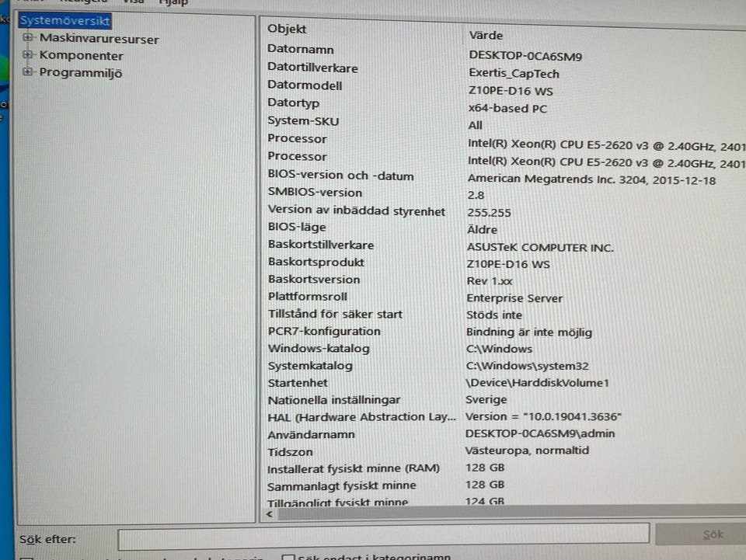Select 'Installerat fysiskt minne (RAM)' row label
Image resolution: width=746 pixels, height=560 pixels.
[x=354, y=468]
